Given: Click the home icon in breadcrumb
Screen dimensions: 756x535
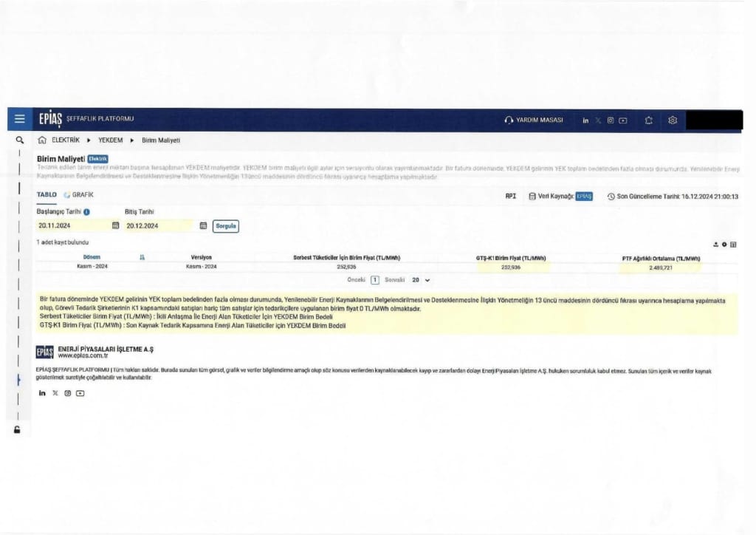Looking at the screenshot, I should pos(42,140).
